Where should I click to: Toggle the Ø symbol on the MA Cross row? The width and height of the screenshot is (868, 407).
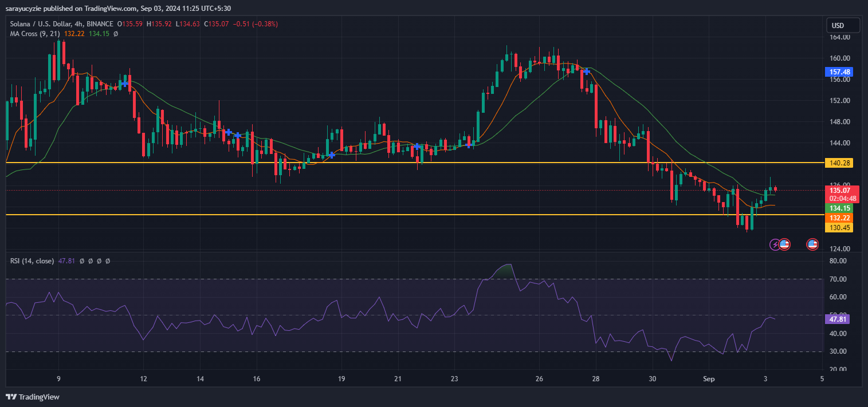[115, 34]
